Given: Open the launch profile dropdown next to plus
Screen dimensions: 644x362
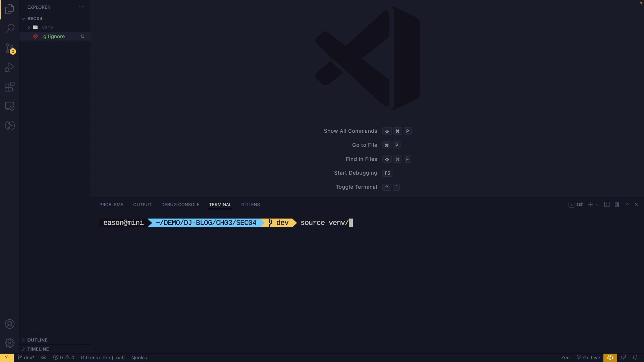Looking at the screenshot, I should pyautogui.click(x=597, y=204).
